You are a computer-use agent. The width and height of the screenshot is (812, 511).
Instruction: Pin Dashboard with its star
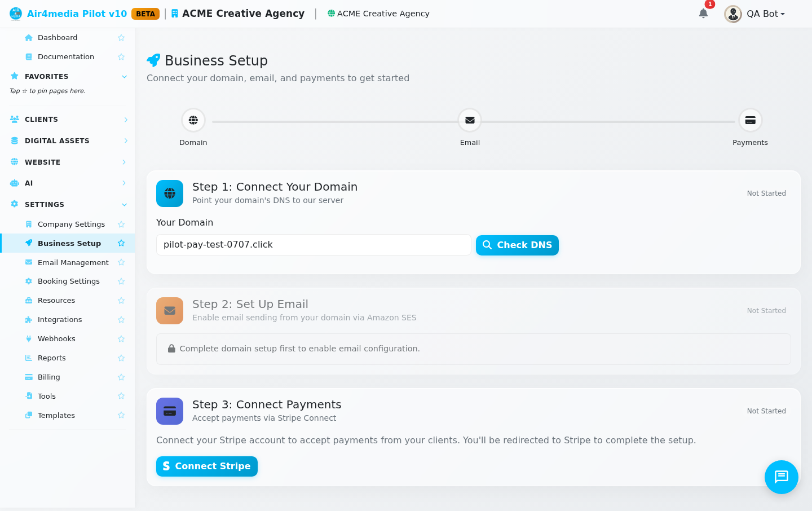click(x=121, y=38)
